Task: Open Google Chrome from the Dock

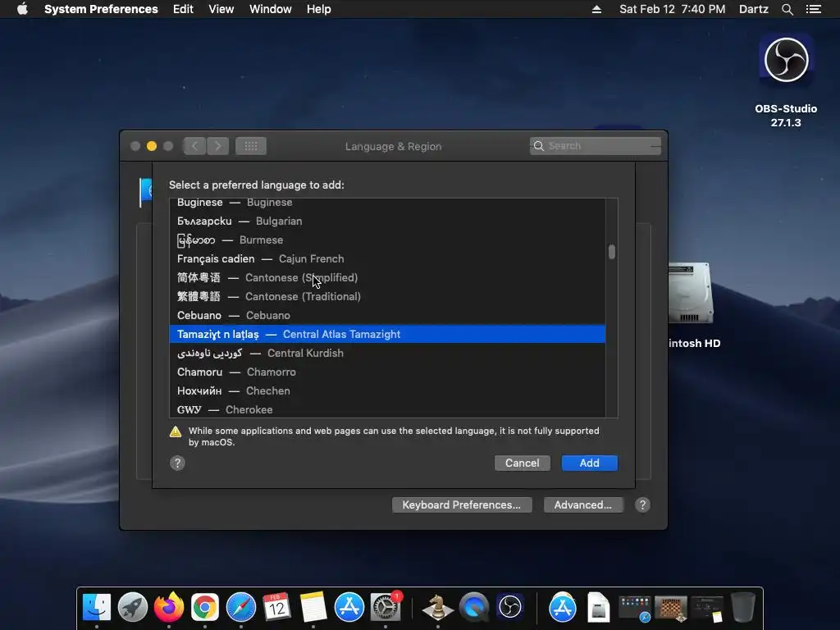Action: point(204,607)
